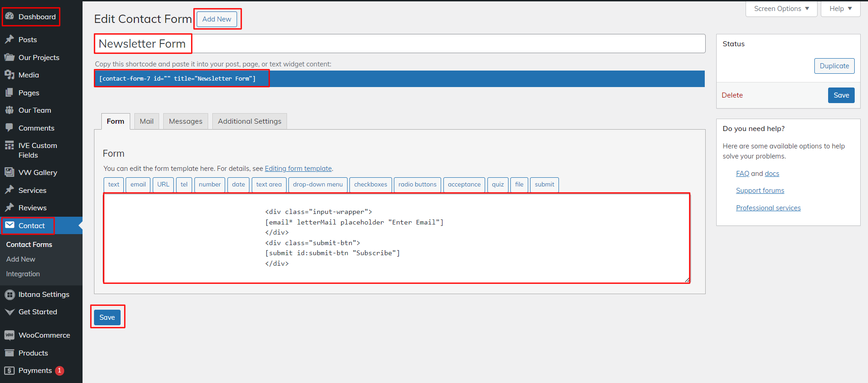Insert a radio buttons form tag
This screenshot has width=868, height=383.
coord(417,185)
